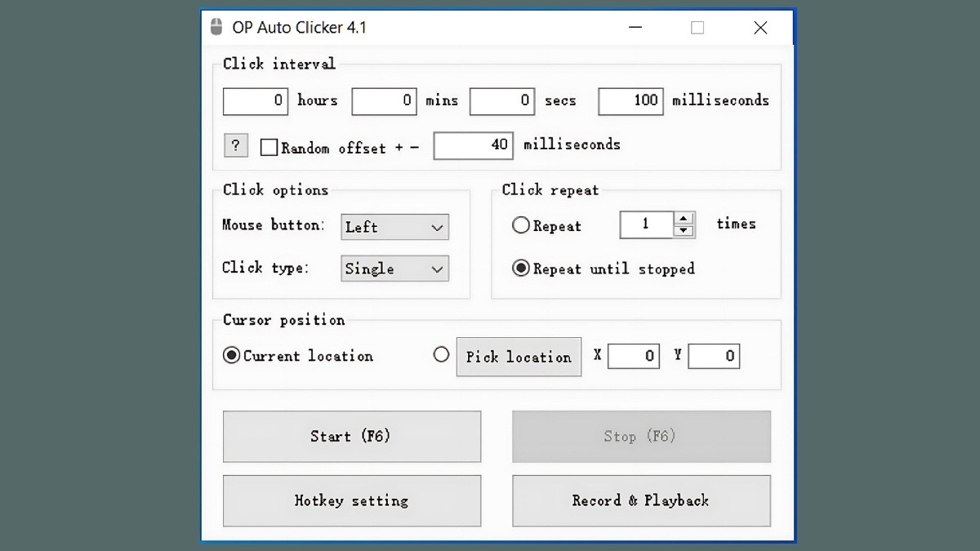Image resolution: width=980 pixels, height=551 pixels.
Task: Focus the click interval milliseconds field
Action: (x=630, y=101)
